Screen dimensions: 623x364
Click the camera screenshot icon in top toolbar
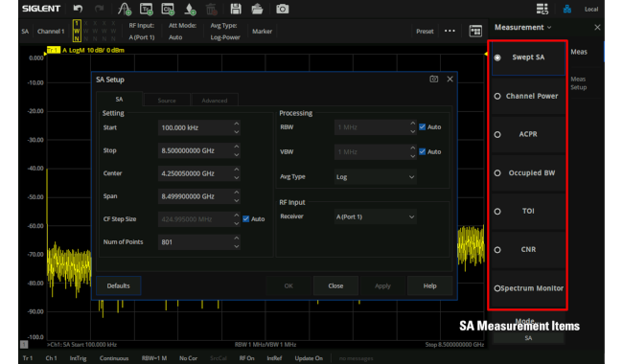point(282,9)
